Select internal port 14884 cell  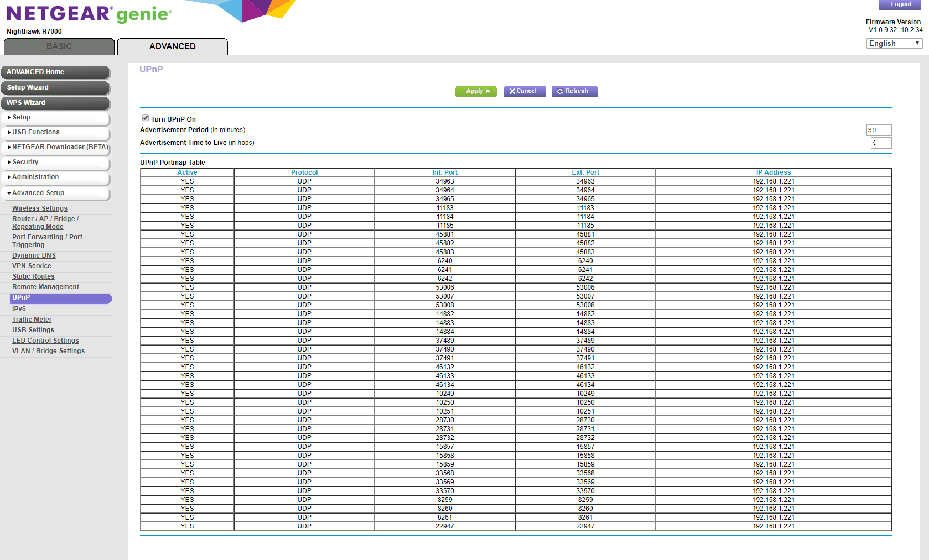[x=445, y=332]
